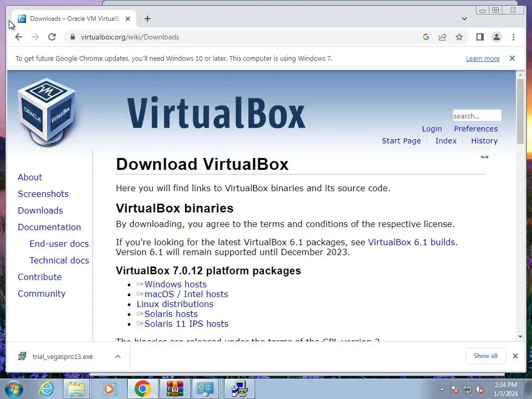The image size is (532, 399).
Task: Open About in the sidebar
Action: (30, 177)
